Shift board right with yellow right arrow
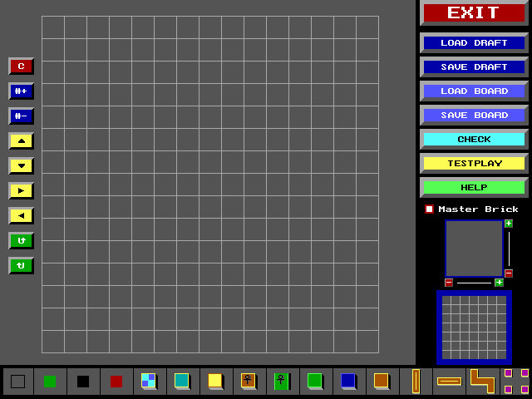The image size is (532, 399). [x=21, y=190]
